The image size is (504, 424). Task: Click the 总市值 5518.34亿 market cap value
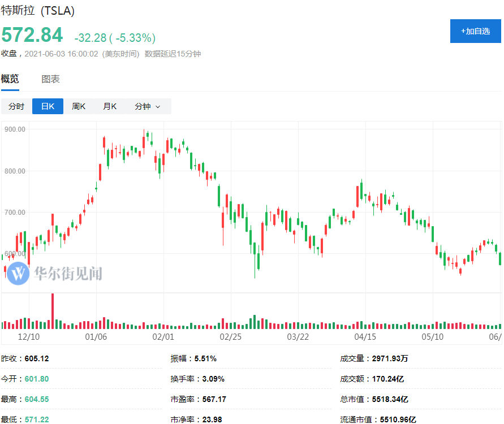[x=390, y=399]
